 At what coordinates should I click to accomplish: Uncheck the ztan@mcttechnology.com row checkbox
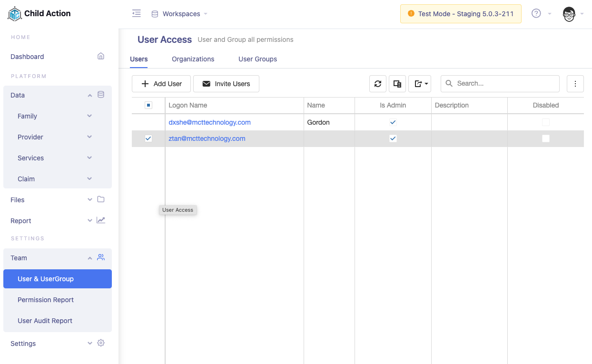pyautogui.click(x=148, y=138)
